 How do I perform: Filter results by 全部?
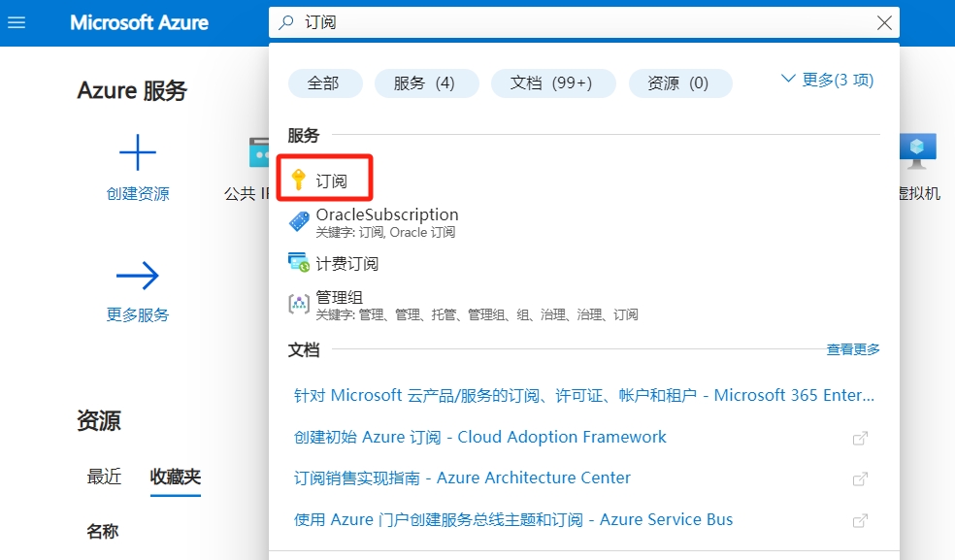[323, 83]
